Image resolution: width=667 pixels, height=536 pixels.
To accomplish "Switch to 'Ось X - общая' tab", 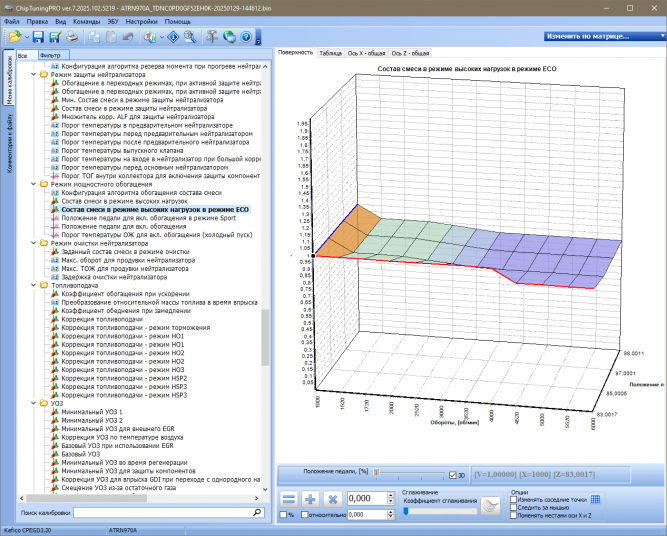I will coord(366,53).
